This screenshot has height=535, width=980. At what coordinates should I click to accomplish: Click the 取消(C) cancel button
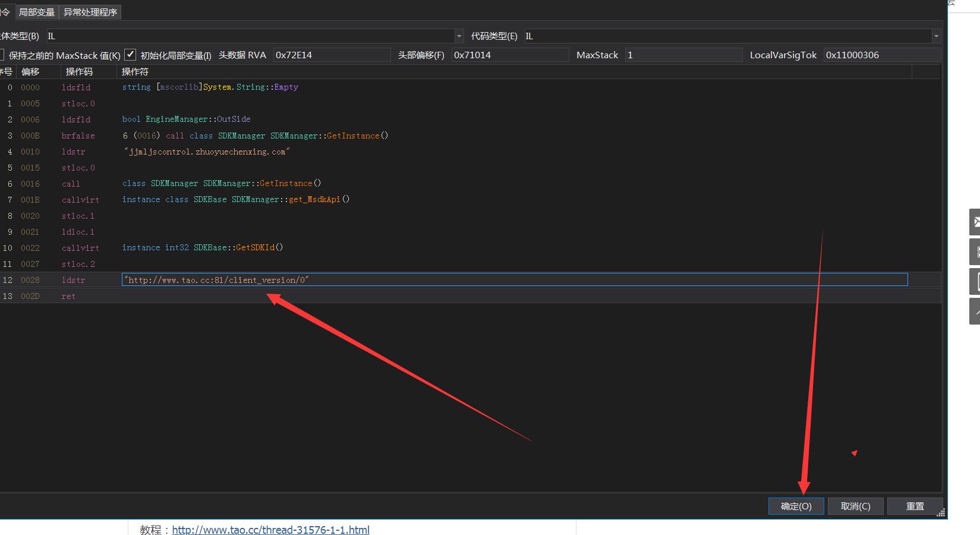click(x=855, y=506)
